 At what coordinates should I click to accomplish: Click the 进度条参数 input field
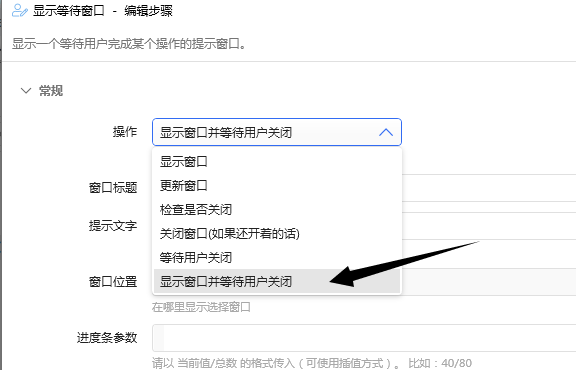364,338
